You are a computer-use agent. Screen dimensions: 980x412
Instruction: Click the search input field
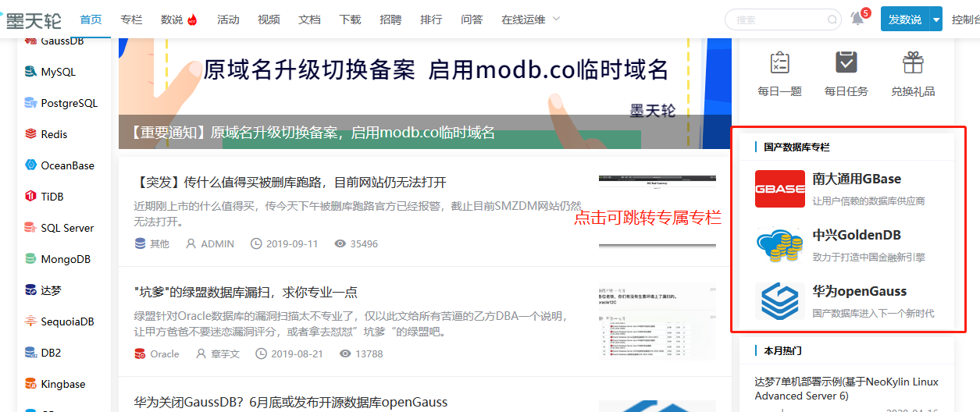point(777,20)
